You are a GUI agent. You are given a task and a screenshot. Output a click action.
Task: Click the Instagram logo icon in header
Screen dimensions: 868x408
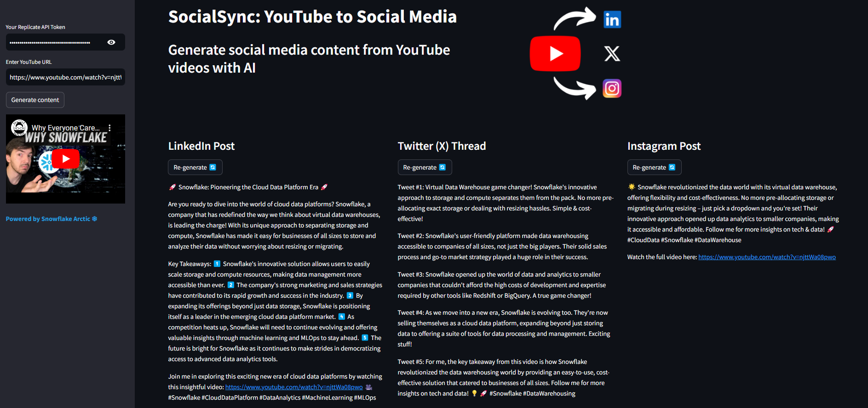[x=612, y=88]
